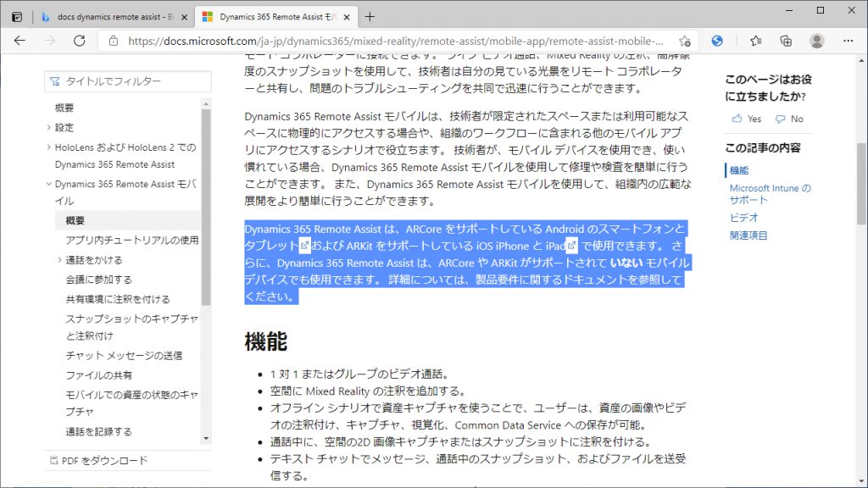Close the Dynamics 365 Remote Assist tab
Viewport: 868px width, 488px height.
tap(347, 17)
